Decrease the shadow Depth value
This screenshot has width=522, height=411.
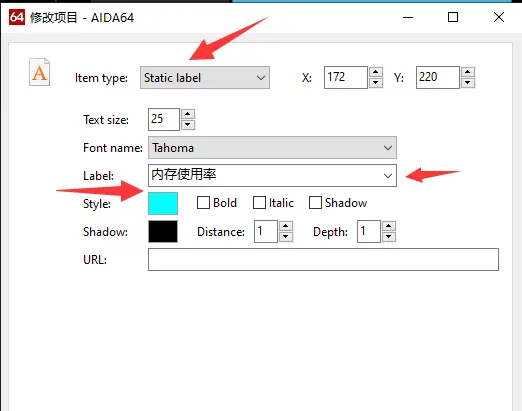click(389, 237)
